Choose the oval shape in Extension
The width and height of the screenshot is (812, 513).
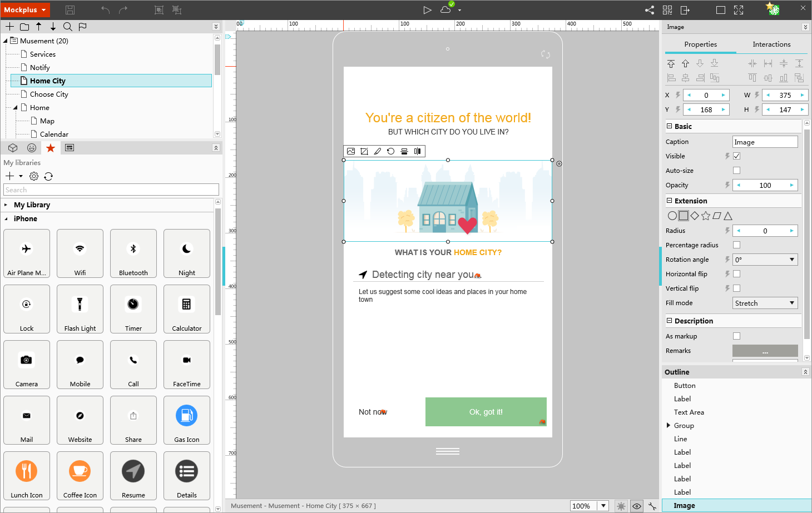click(672, 216)
